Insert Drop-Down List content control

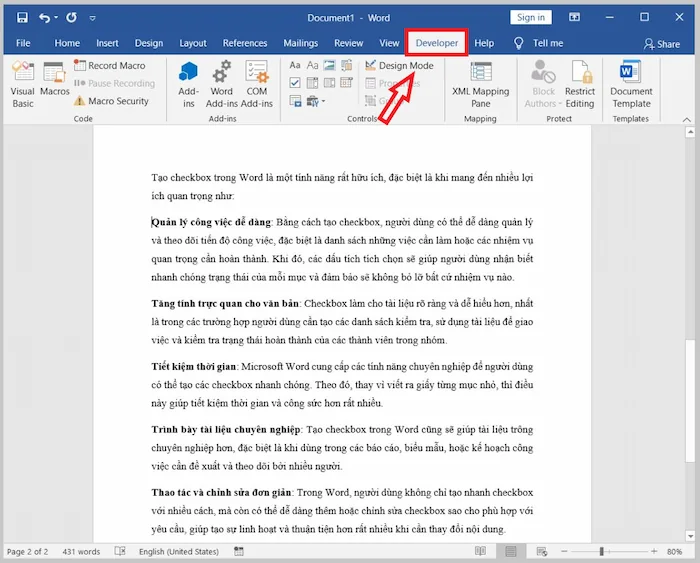coord(329,83)
